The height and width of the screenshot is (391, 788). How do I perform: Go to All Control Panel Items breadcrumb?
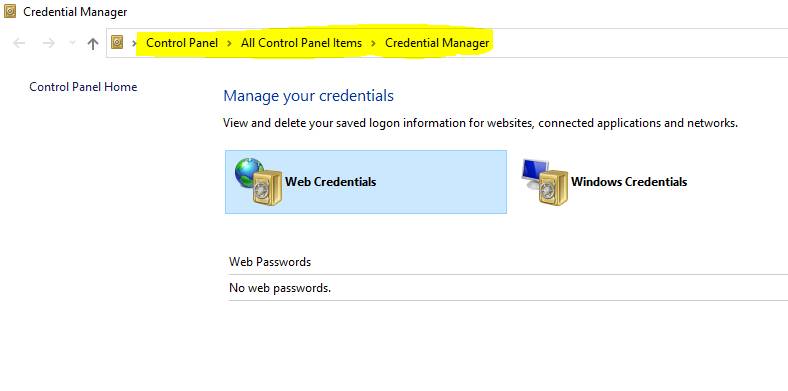point(301,43)
